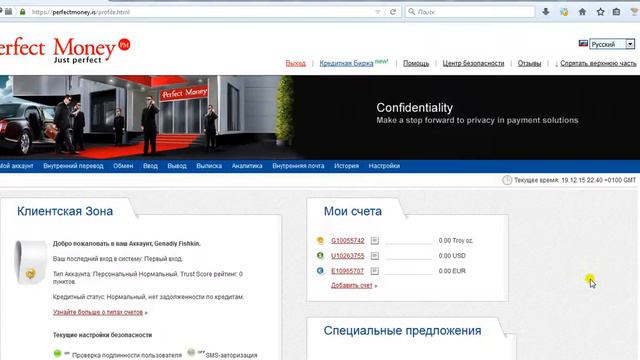Open the Отзывы reviews link

tap(529, 63)
